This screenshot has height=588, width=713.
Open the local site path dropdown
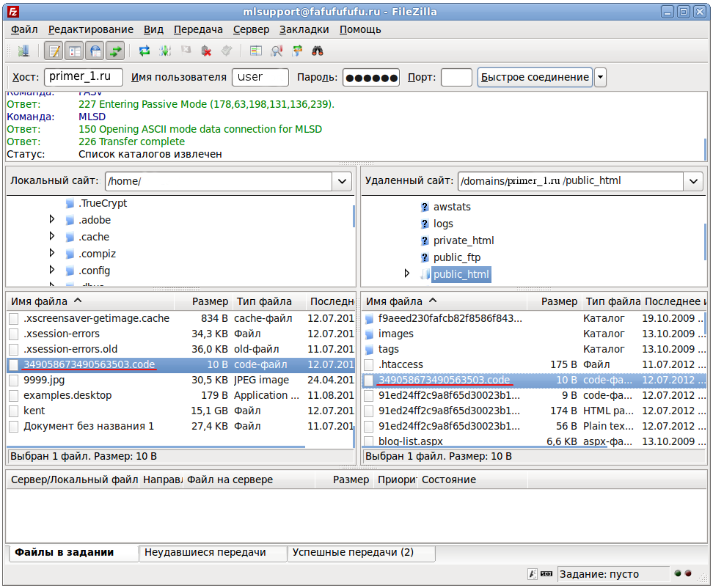pos(343,181)
